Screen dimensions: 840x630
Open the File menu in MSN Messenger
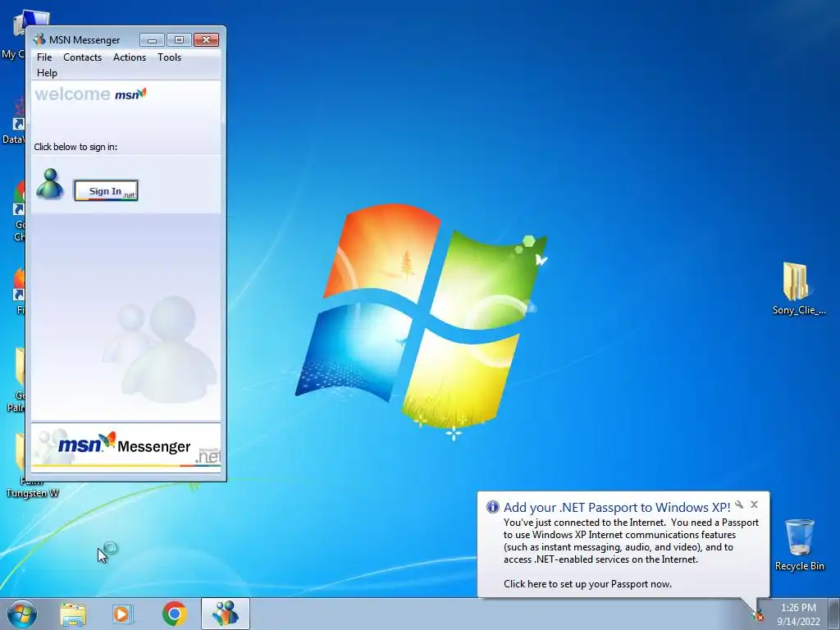pos(44,57)
